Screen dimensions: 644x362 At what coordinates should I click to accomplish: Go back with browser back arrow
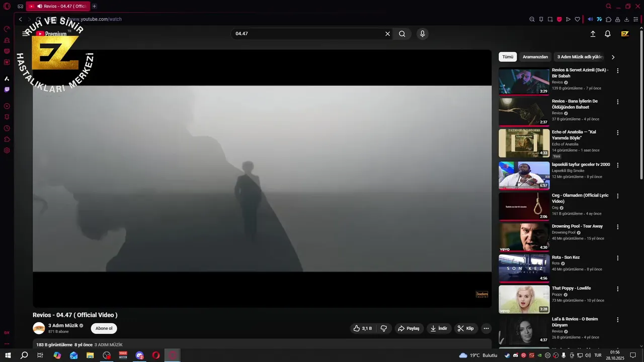pos(20,19)
